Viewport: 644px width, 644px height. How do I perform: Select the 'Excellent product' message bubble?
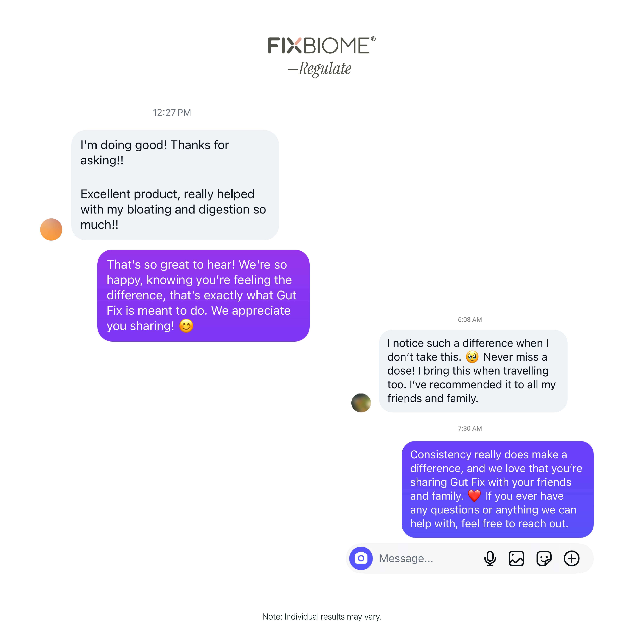[175, 185]
